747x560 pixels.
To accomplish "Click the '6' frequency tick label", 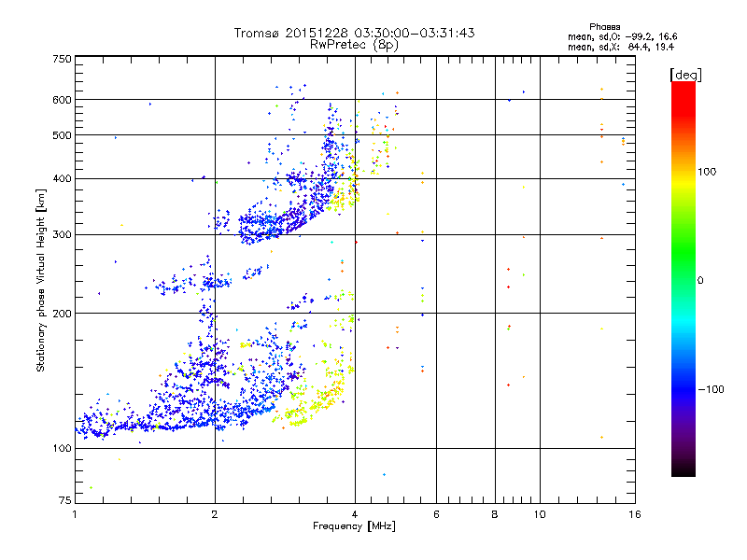I will 436,514.
